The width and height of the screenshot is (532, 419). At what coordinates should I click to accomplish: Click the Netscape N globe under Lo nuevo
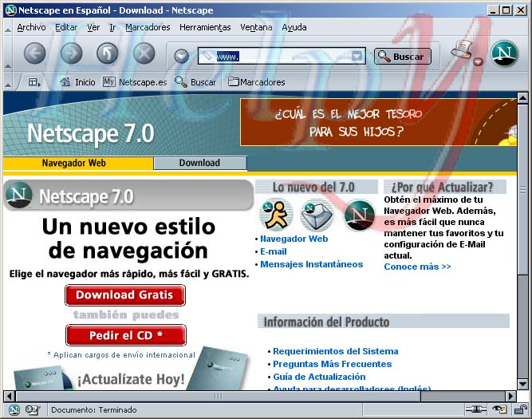[x=359, y=215]
